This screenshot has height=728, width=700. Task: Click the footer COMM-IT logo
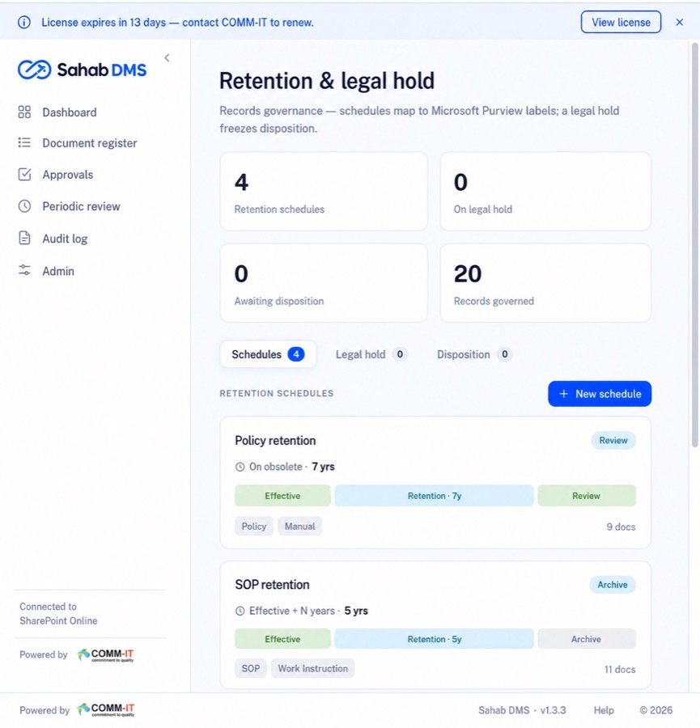point(106,709)
